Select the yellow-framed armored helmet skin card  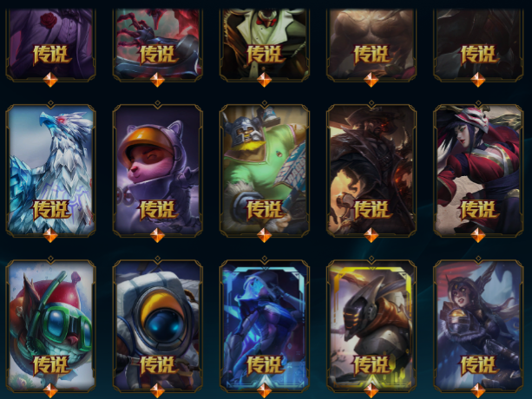pos(371,325)
